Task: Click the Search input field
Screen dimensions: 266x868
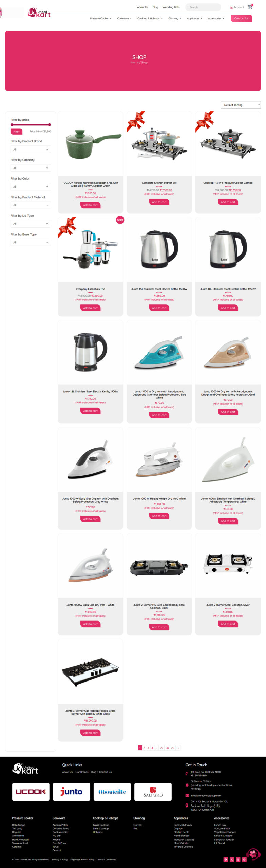Action: click(203, 7)
